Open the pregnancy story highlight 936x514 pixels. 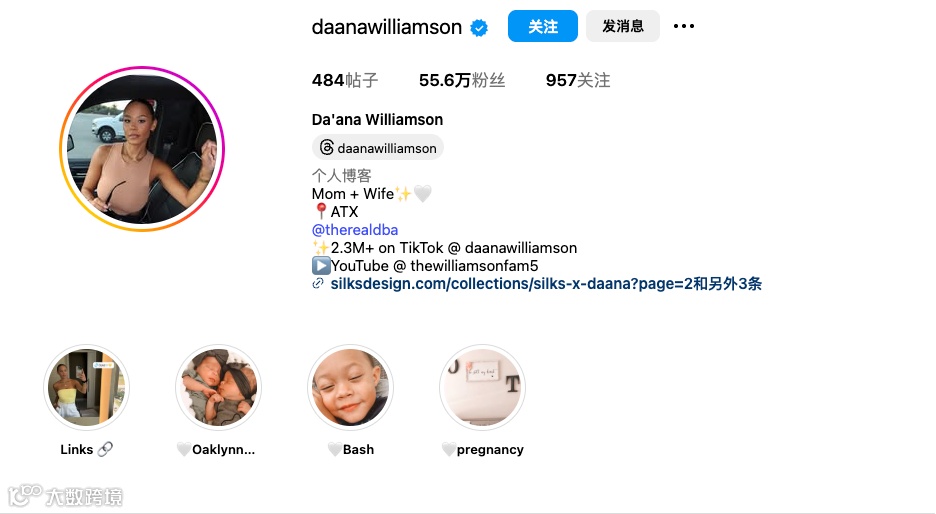482,387
